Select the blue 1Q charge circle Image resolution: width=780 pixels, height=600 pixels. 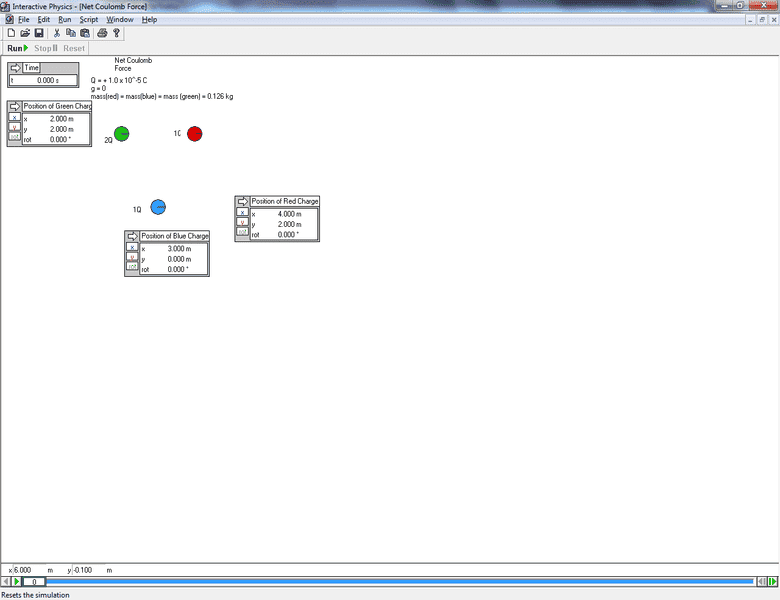[x=158, y=207]
